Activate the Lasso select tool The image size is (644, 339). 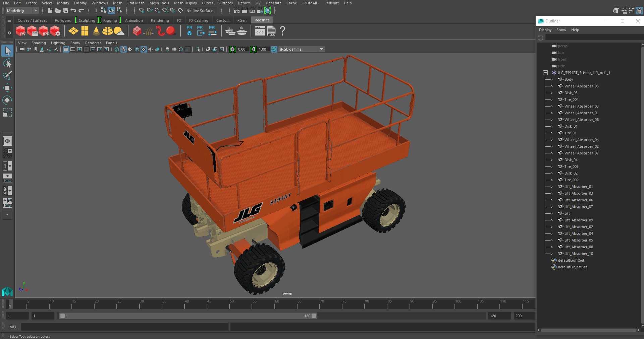click(7, 63)
